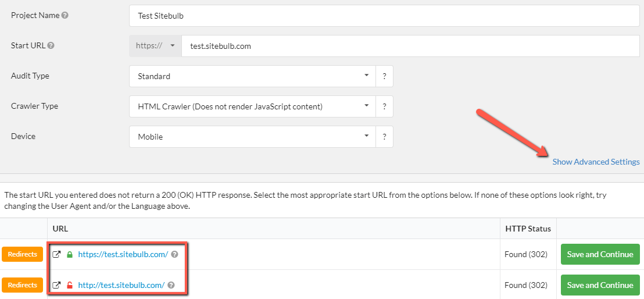Image resolution: width=644 pixels, height=299 pixels.
Task: Open Device question mark help
Action: (x=384, y=137)
